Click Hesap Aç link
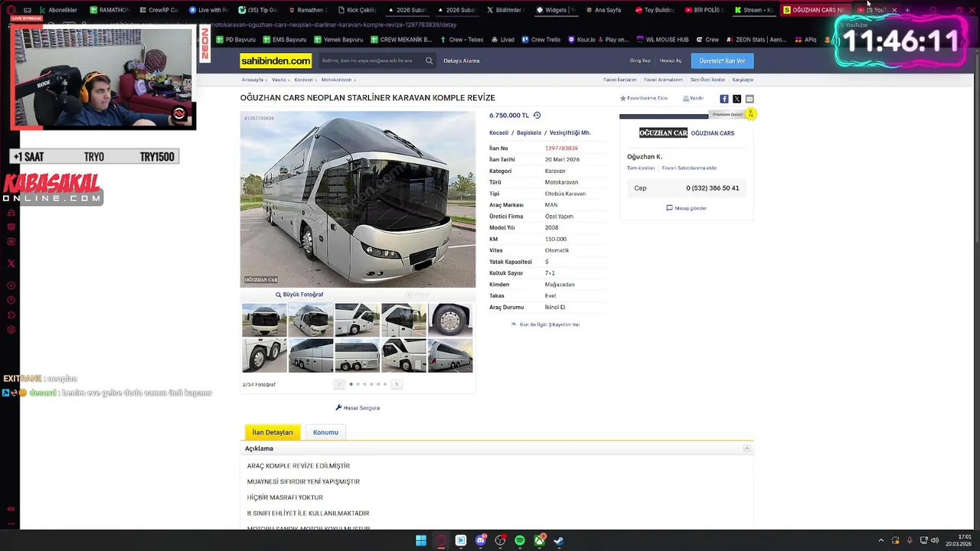 point(671,60)
